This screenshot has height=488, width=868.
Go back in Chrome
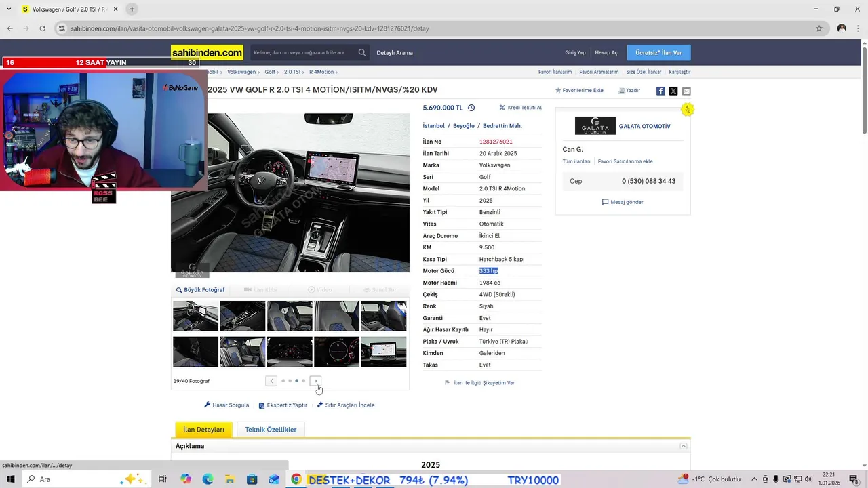point(9,28)
